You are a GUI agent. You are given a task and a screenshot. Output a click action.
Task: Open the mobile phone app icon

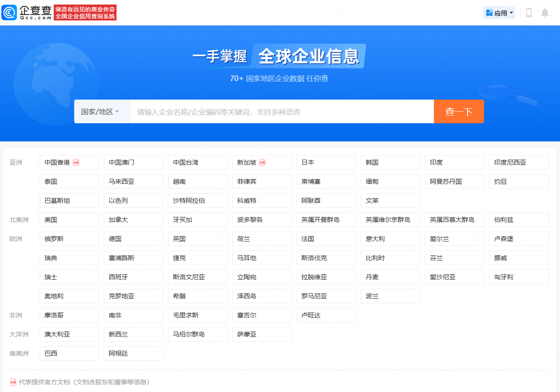[529, 13]
